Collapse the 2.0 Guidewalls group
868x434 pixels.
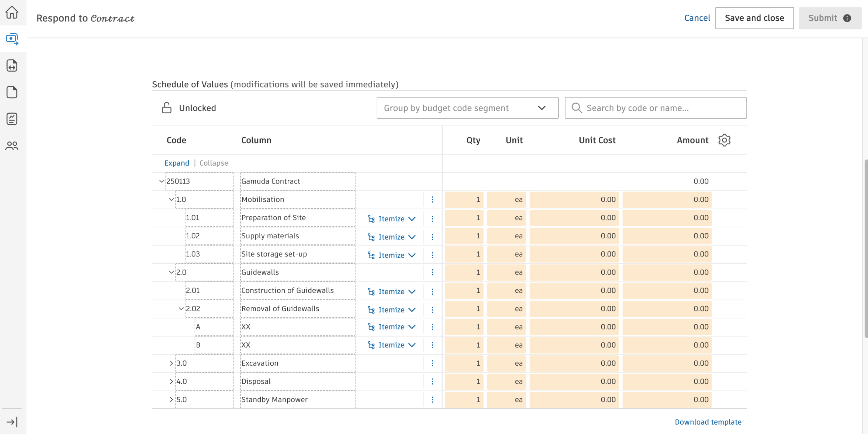pos(171,272)
